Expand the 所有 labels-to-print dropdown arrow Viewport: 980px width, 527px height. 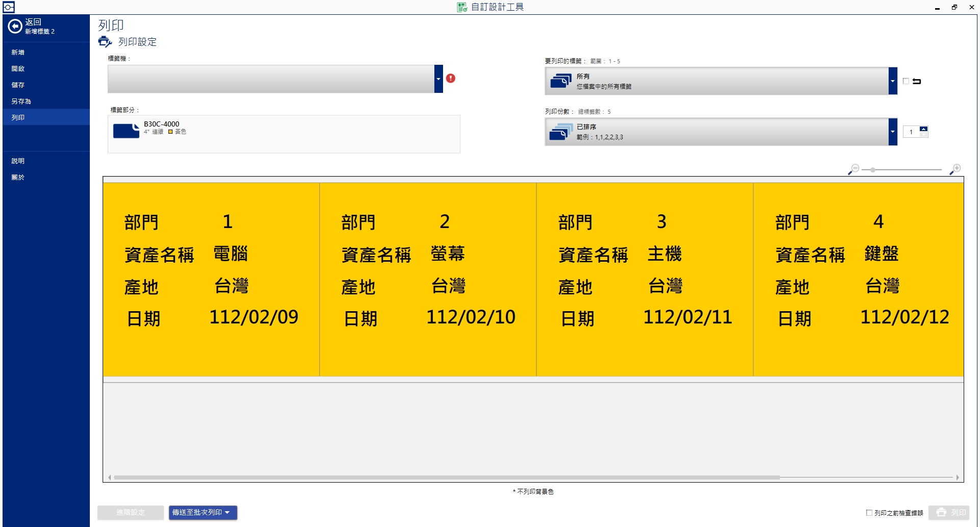893,81
